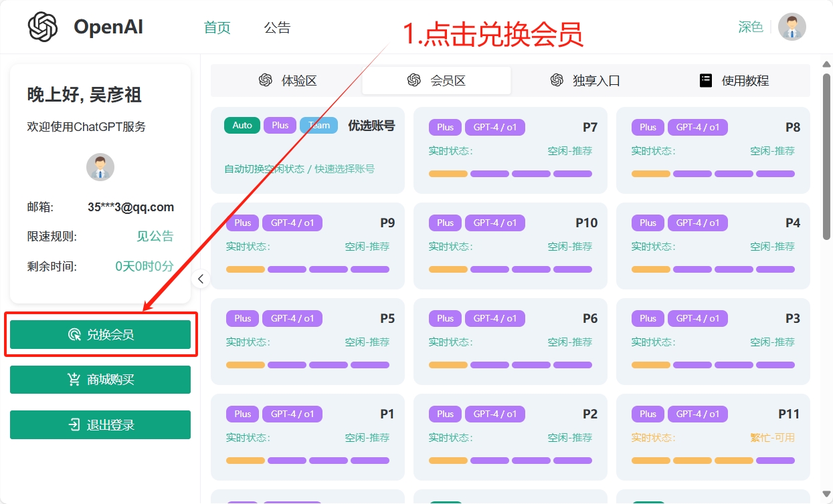The height and width of the screenshot is (504, 833).
Task: Select account P7
Action: [x=511, y=150]
